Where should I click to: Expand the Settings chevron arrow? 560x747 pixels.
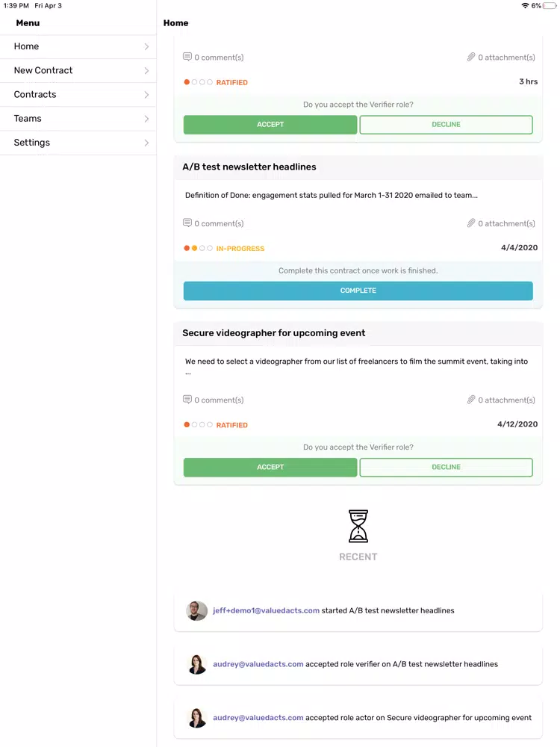(x=146, y=143)
